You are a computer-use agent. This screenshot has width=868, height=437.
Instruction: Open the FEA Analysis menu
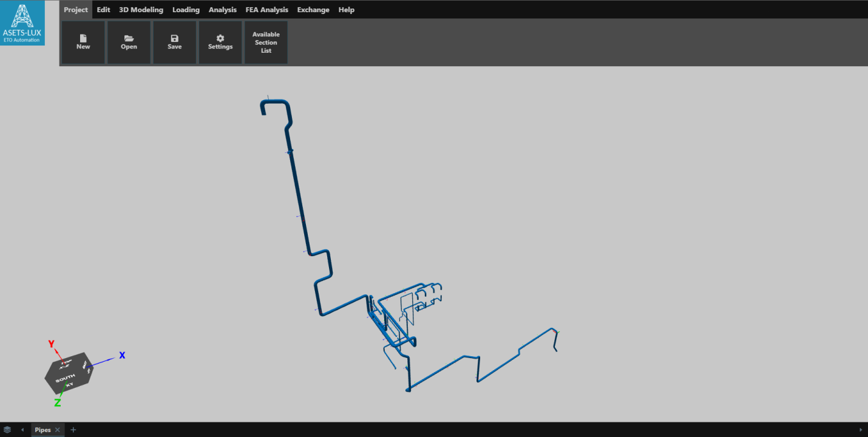point(266,10)
